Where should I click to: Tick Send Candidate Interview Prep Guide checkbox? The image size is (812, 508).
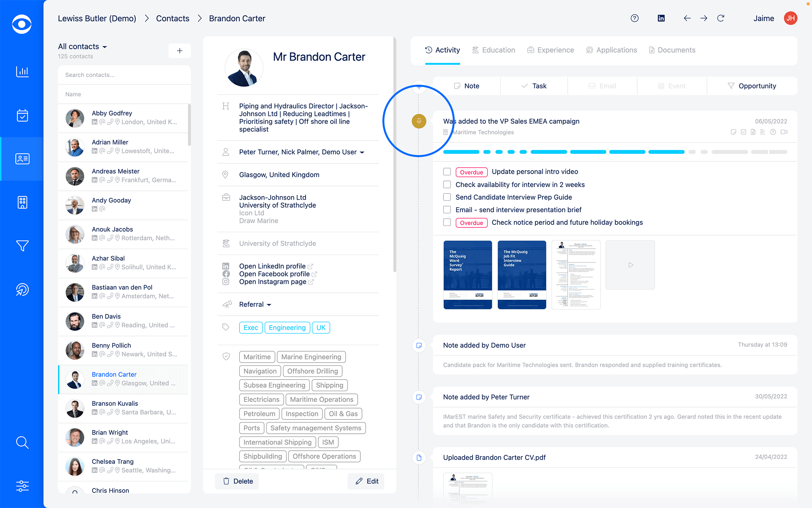447,197
